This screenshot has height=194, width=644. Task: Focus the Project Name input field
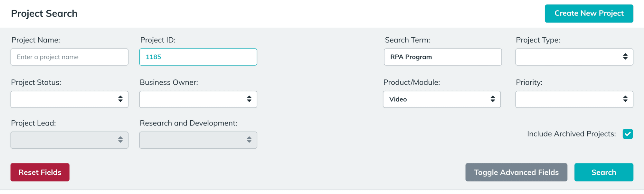(69, 57)
